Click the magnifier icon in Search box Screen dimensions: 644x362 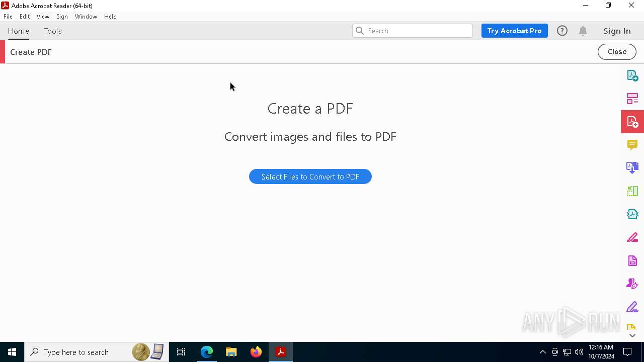click(x=360, y=31)
